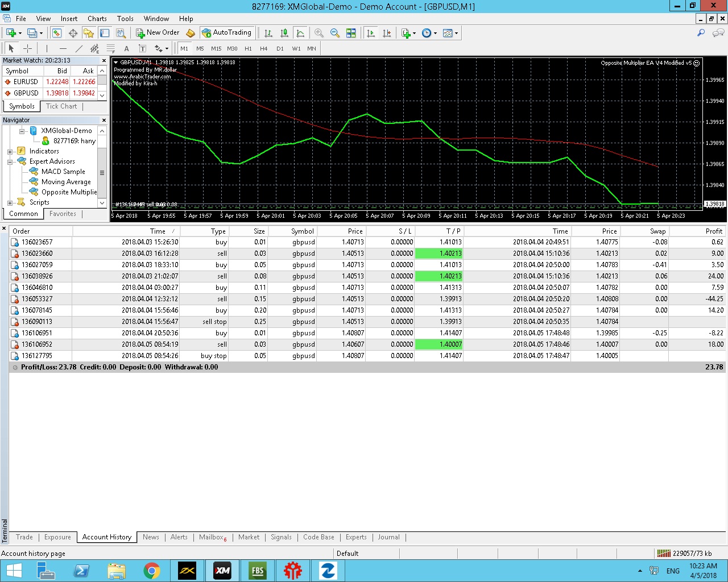This screenshot has width=728, height=582.
Task: Click the zoom out magnifier icon
Action: (x=335, y=33)
